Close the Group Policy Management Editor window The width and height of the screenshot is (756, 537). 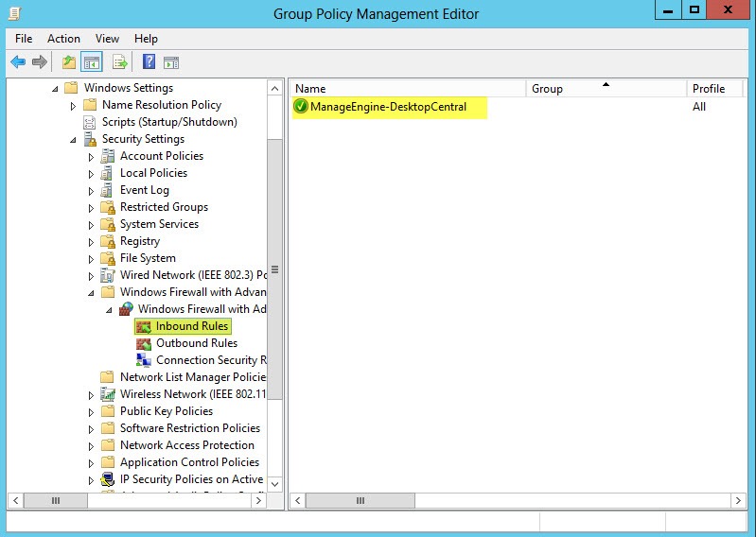(728, 10)
